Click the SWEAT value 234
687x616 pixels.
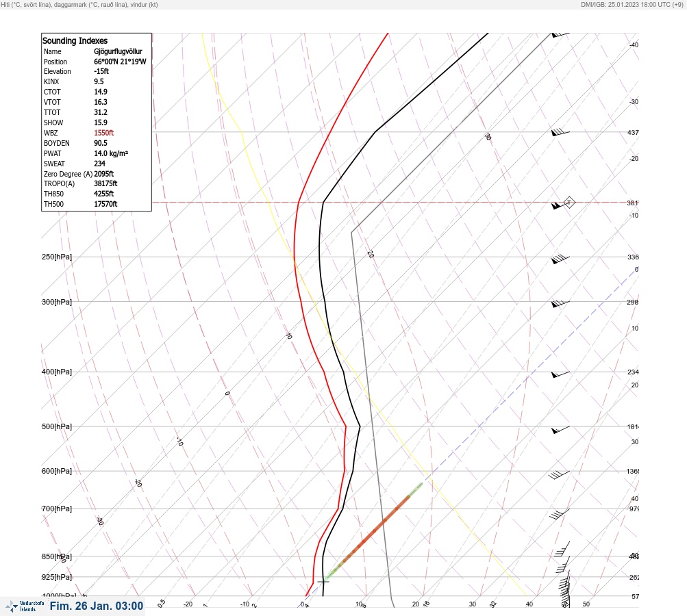coord(99,164)
